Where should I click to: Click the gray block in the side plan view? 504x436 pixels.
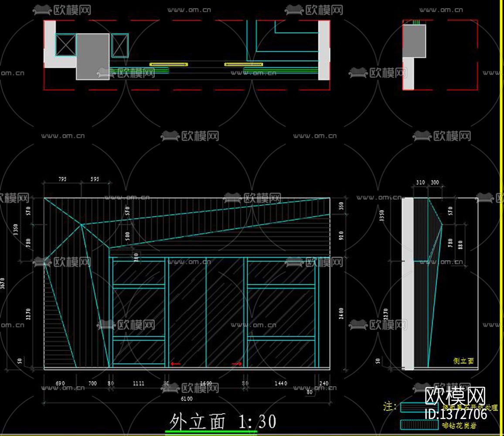(x=414, y=41)
